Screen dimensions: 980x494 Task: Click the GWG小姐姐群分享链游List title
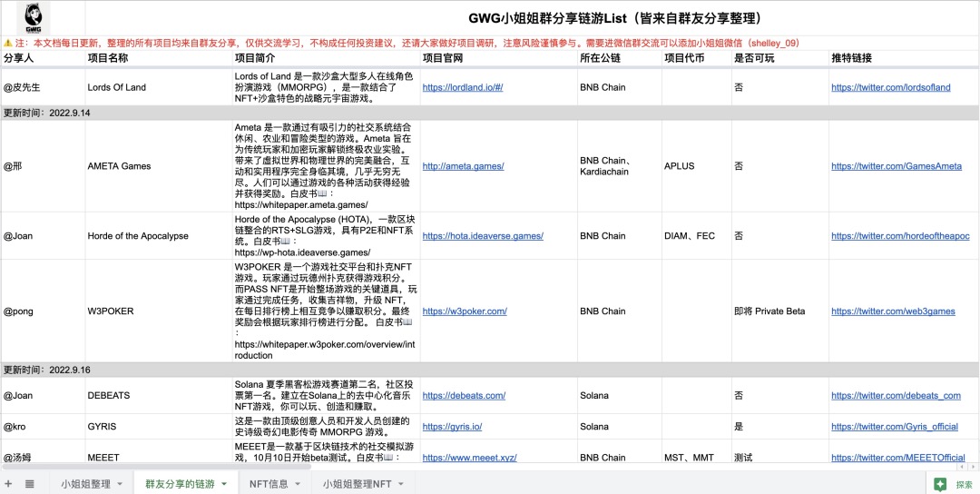coord(615,18)
